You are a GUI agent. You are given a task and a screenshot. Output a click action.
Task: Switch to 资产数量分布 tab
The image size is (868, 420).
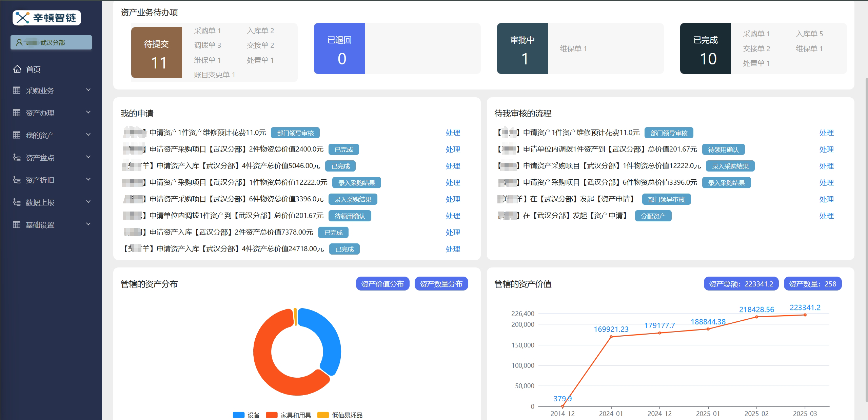pyautogui.click(x=441, y=284)
